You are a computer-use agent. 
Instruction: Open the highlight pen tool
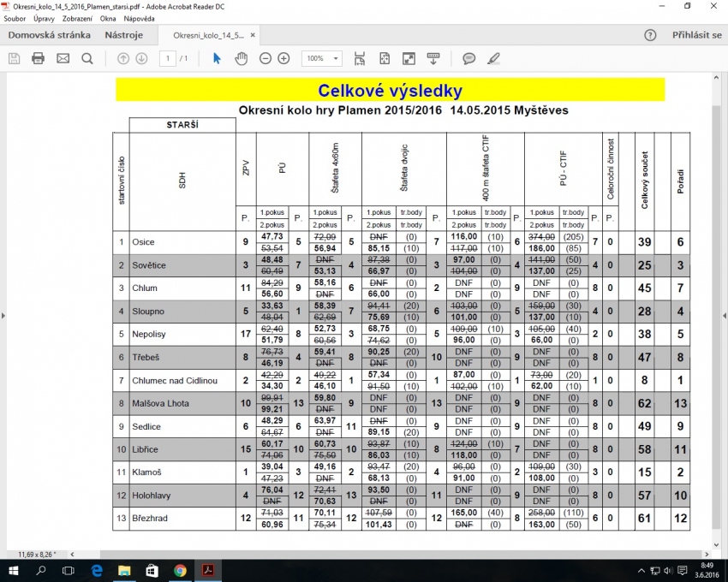click(493, 58)
